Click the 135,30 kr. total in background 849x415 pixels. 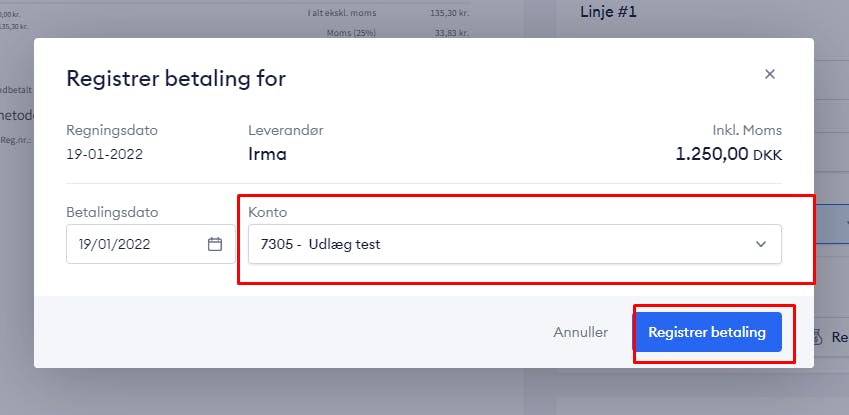click(x=450, y=12)
